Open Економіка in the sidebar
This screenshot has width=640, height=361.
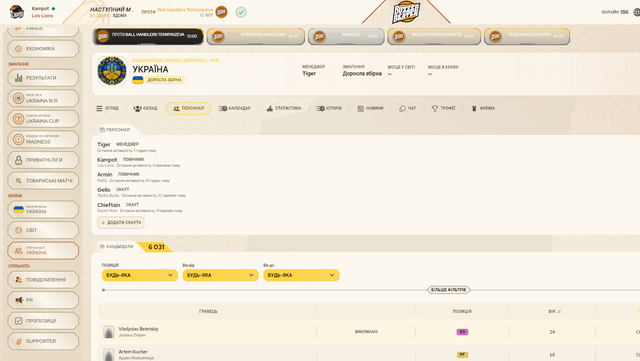tap(43, 49)
